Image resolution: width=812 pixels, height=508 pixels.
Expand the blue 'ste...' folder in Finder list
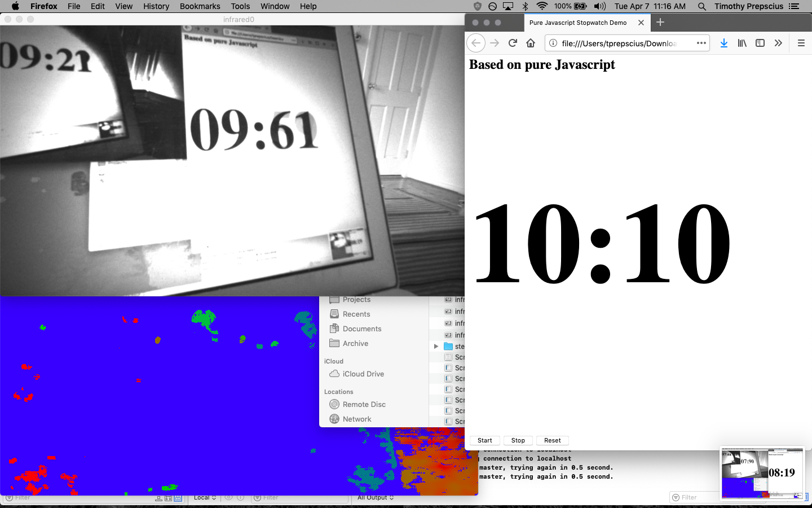click(435, 346)
